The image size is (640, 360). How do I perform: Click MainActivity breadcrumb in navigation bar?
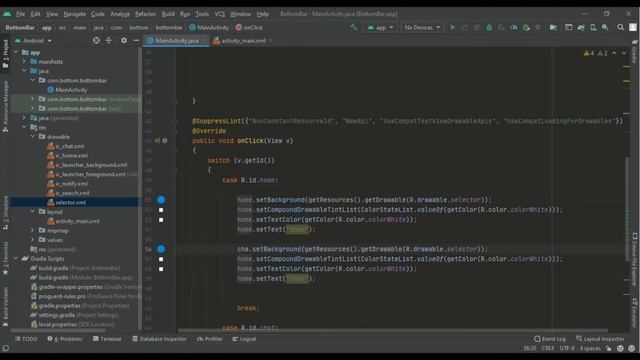point(209,27)
